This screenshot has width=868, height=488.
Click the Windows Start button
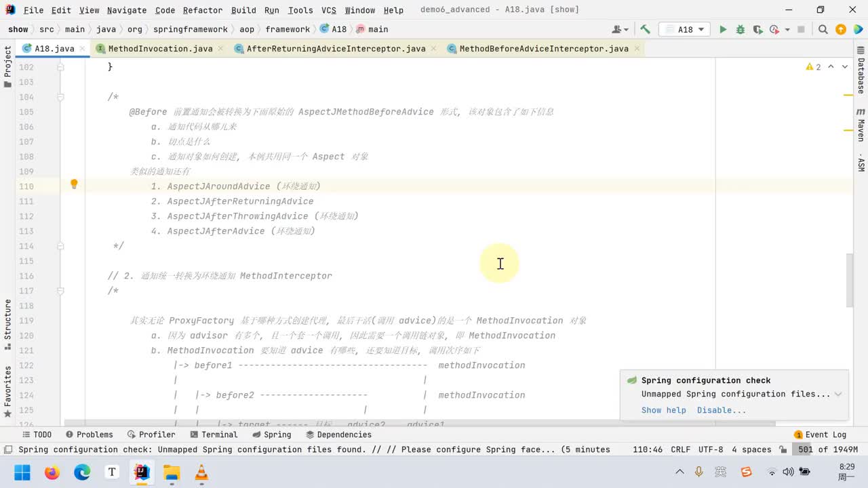point(22,472)
